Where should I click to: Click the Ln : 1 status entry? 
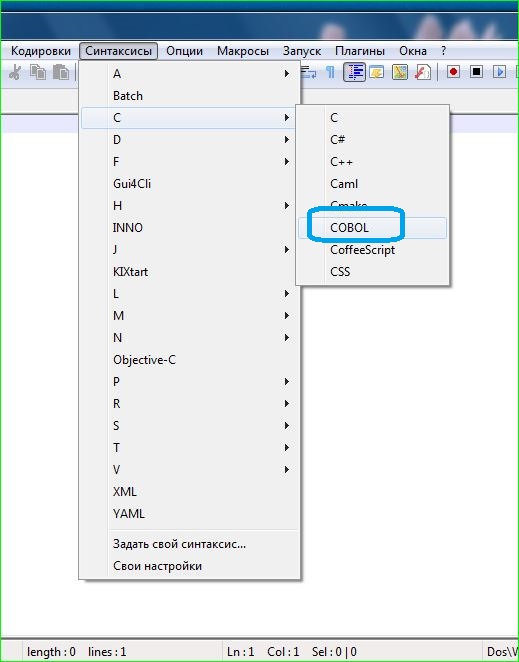241,652
